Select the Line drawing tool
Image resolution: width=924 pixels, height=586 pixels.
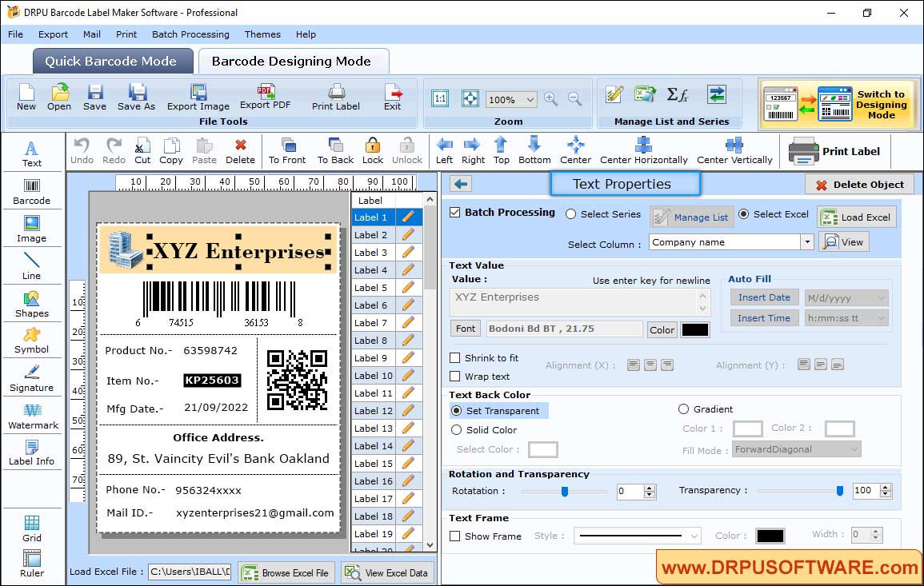coord(32,266)
